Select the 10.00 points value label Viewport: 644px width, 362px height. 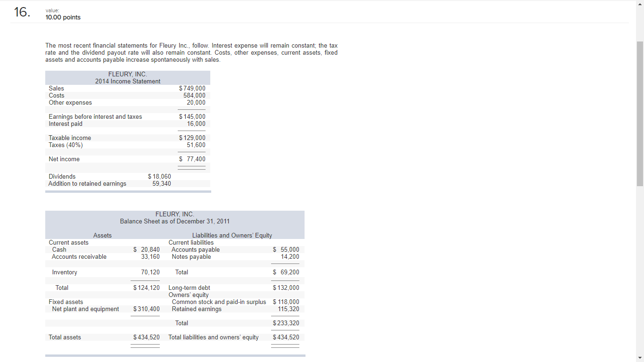[62, 17]
